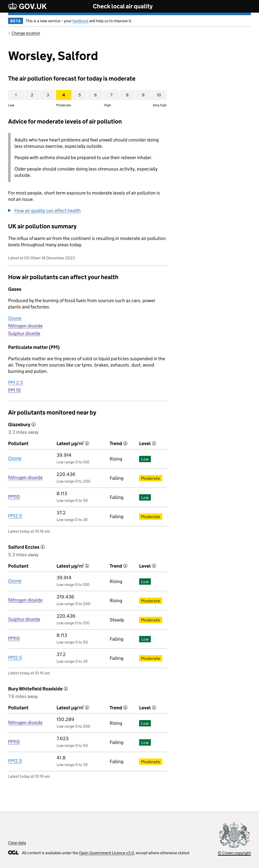Click Nitrogen dioxide in Glazebury table
Screen dimensions: 259x868
click(x=25, y=477)
